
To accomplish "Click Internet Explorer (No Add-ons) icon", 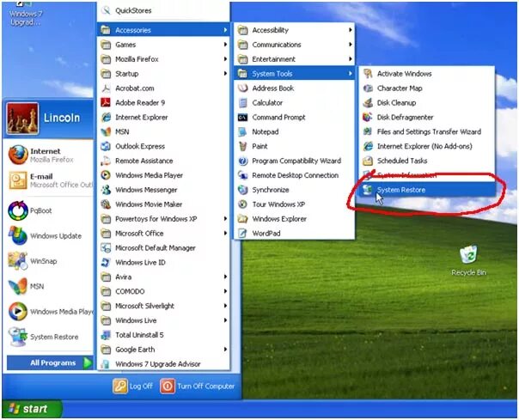I will 368,146.
